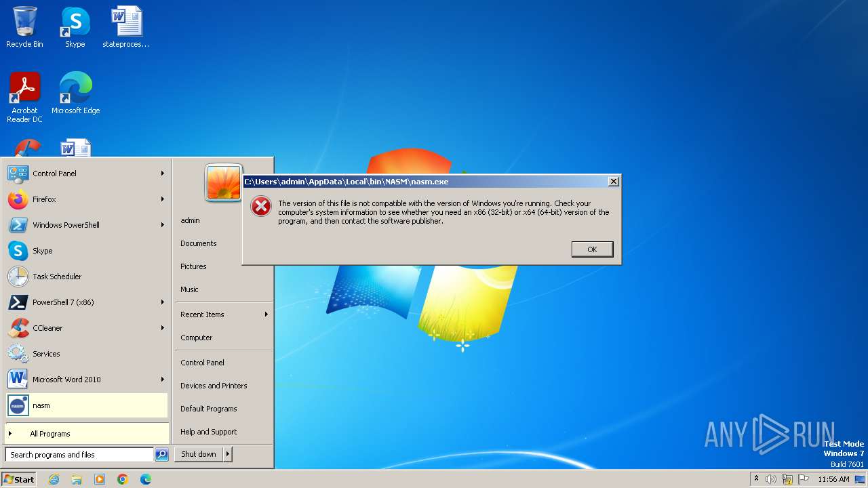
Task: Expand the Firefox jump list arrow
Action: (x=163, y=199)
